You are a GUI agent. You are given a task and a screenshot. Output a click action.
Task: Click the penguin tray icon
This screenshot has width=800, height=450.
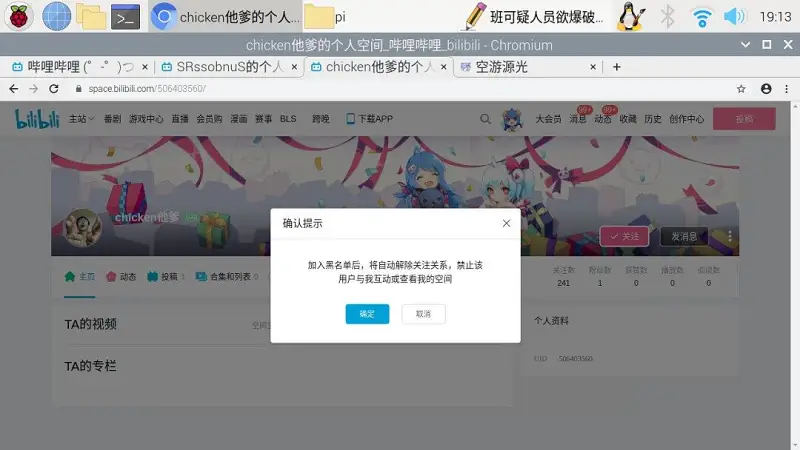pos(631,16)
